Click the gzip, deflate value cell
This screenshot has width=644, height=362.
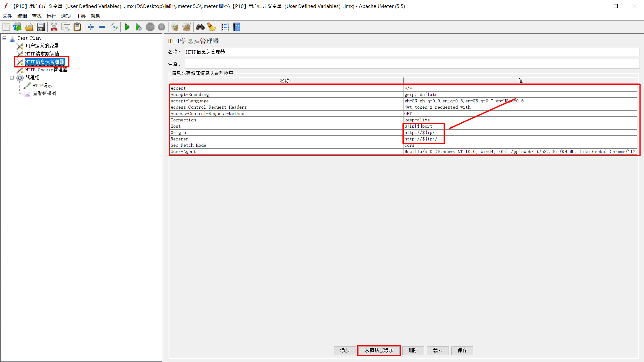click(520, 95)
